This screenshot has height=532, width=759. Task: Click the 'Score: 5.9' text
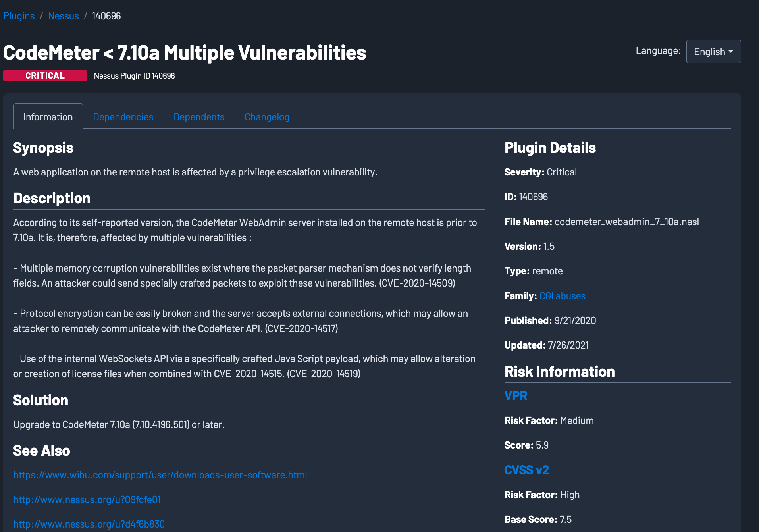tap(526, 445)
